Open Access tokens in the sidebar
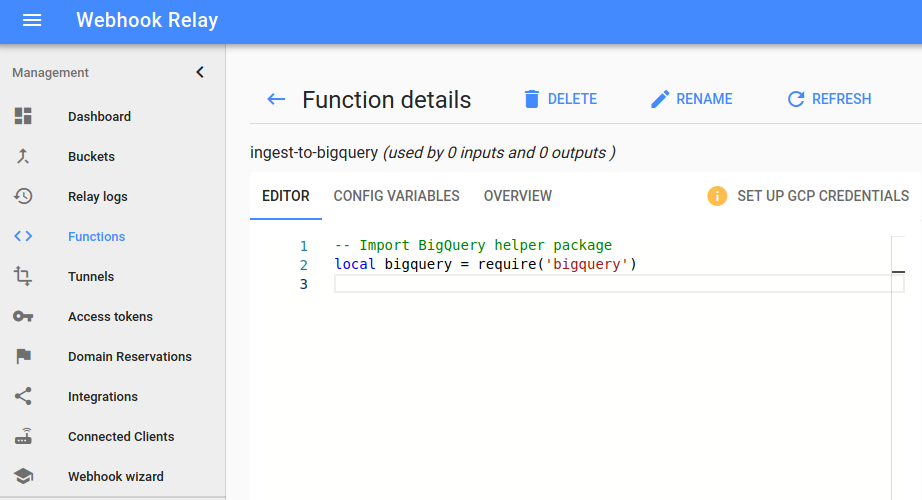This screenshot has height=500, width=922. coord(110,316)
